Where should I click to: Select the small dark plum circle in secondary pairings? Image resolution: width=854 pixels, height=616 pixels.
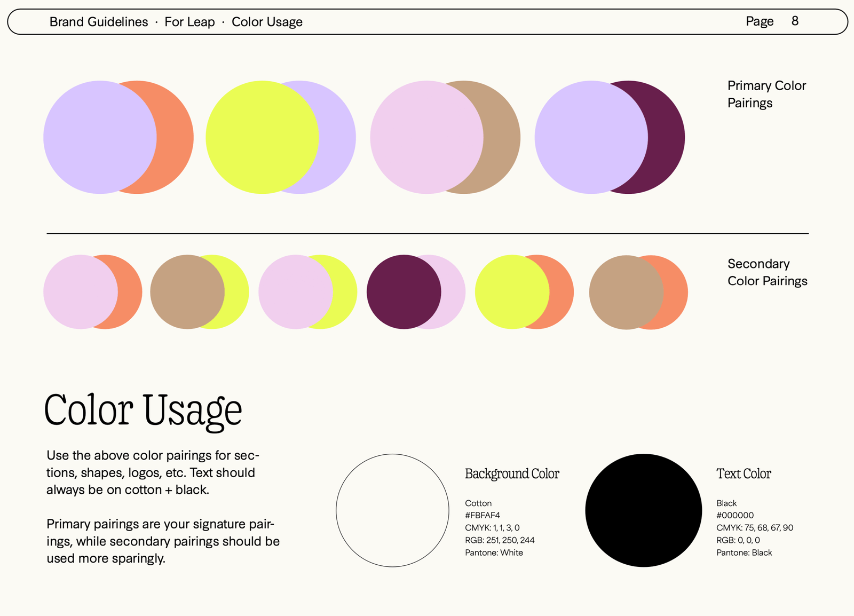[x=404, y=292]
